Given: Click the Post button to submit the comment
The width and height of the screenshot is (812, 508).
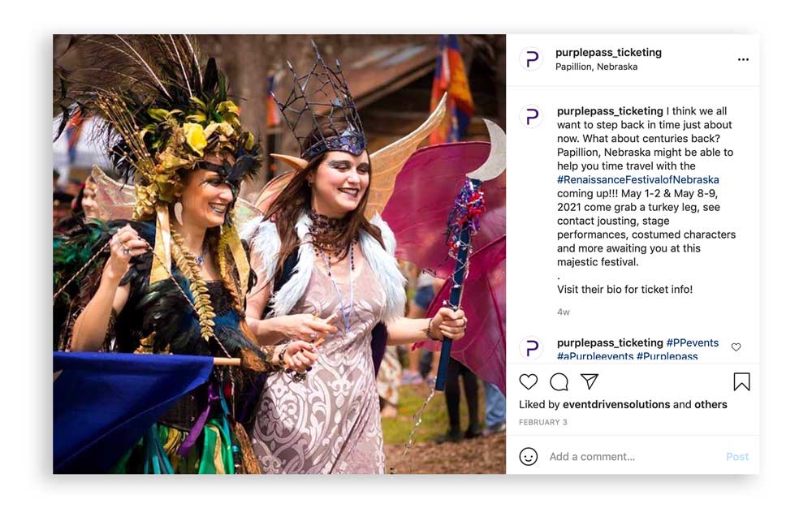Looking at the screenshot, I should pyautogui.click(x=737, y=456).
